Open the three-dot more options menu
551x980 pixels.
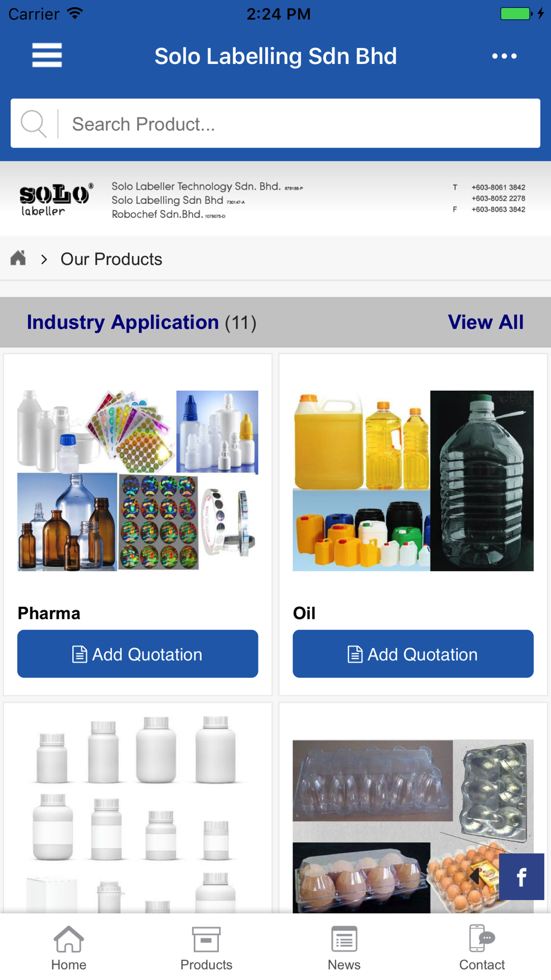pyautogui.click(x=504, y=56)
